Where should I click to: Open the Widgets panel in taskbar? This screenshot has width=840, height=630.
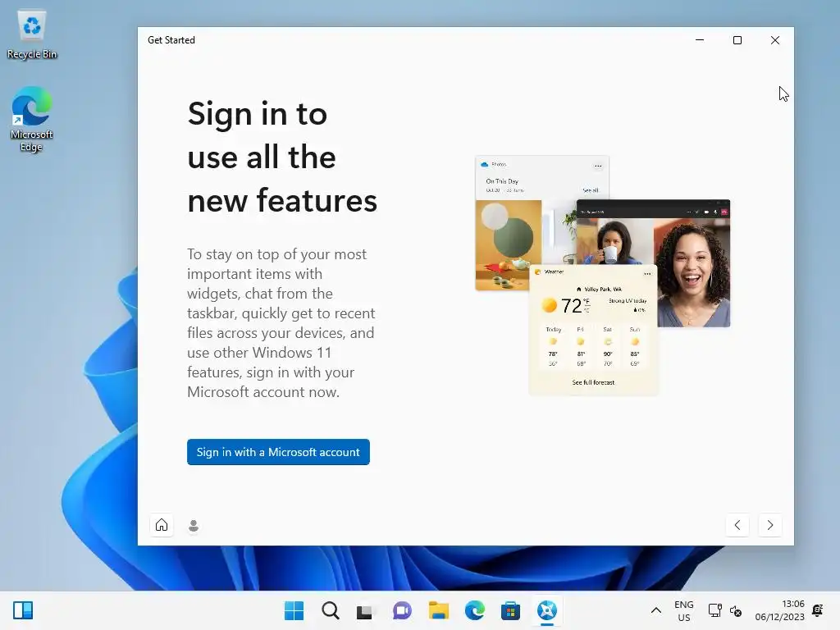23,610
